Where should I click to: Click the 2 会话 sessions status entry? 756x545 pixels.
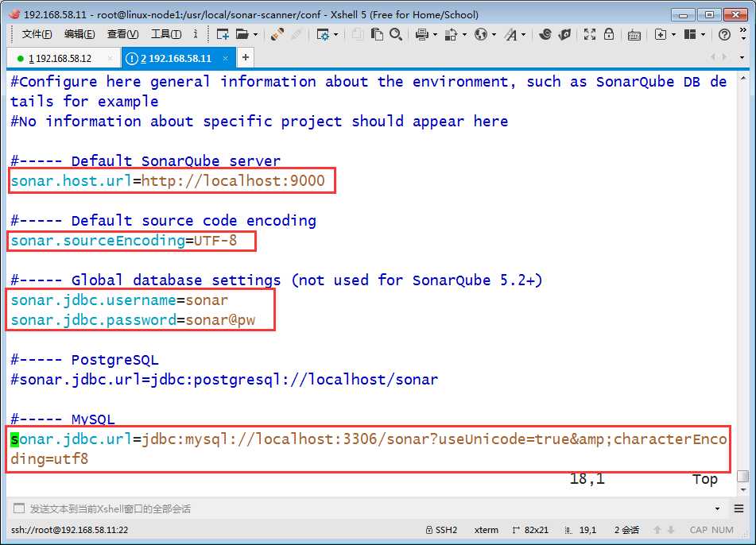pos(626,530)
